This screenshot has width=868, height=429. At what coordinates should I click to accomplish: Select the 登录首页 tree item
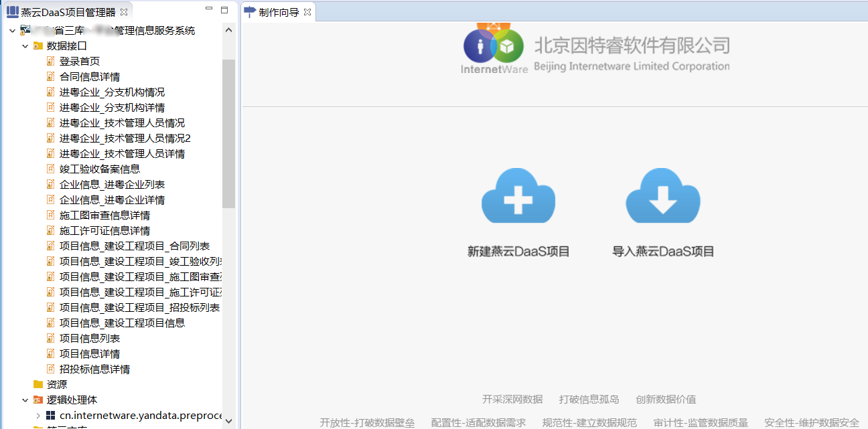point(80,61)
